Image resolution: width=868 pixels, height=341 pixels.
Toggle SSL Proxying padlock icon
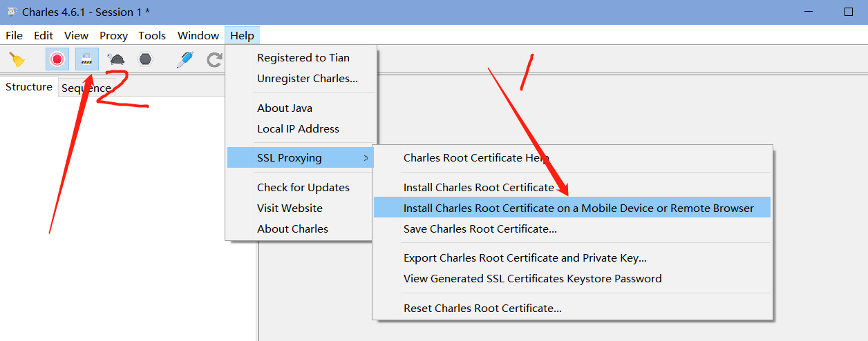point(86,59)
